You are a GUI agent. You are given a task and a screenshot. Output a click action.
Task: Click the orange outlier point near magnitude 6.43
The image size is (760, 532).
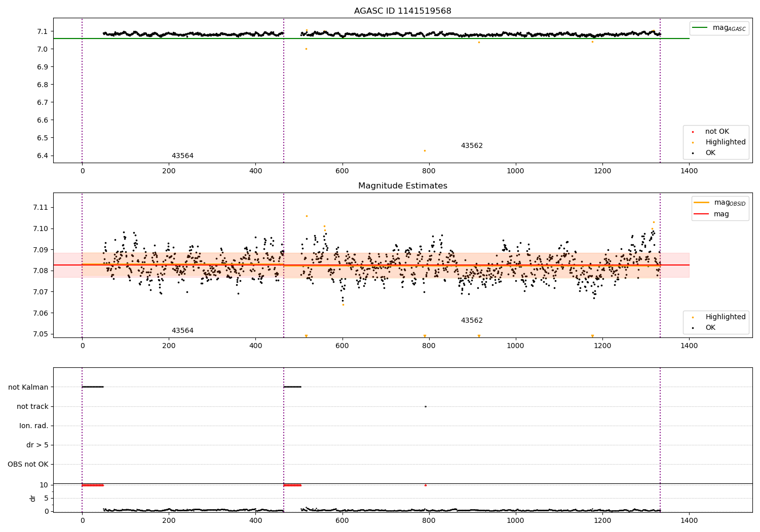(x=425, y=150)
